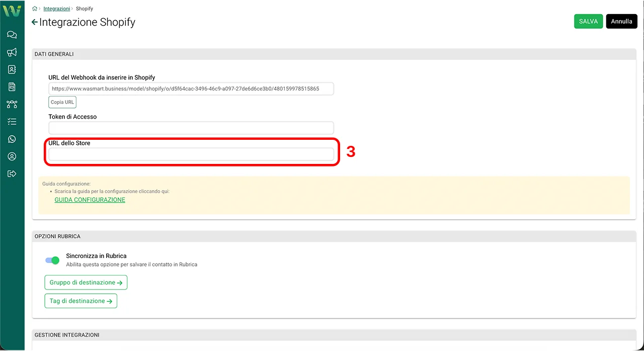Expand Gruppo di destinazione
This screenshot has height=351, width=644.
point(86,283)
